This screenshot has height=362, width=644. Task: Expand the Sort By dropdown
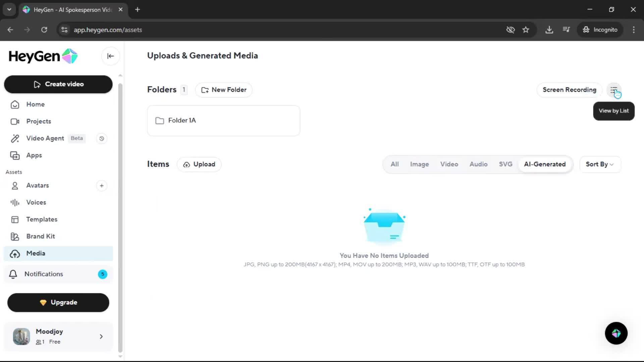600,164
